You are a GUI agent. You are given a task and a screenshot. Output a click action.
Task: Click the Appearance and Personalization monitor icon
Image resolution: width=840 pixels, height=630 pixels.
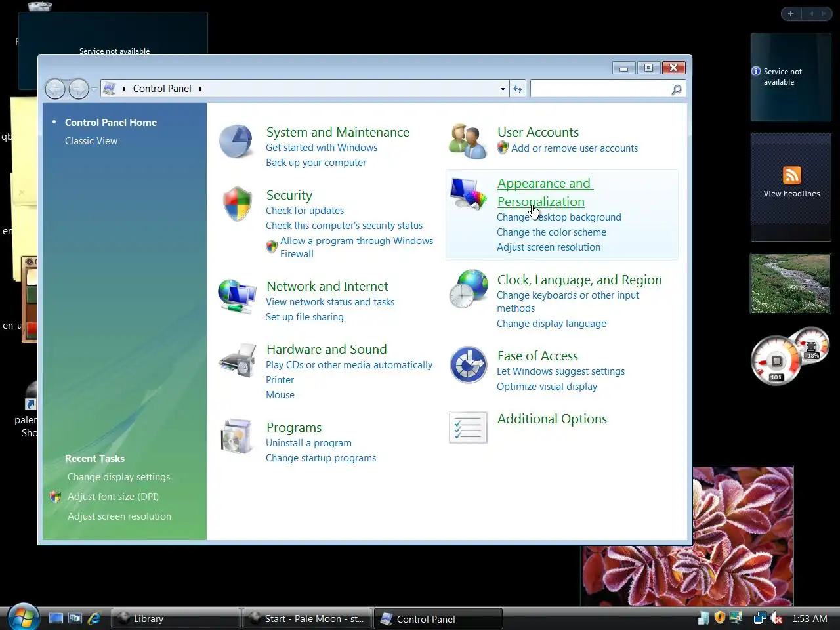pos(469,193)
